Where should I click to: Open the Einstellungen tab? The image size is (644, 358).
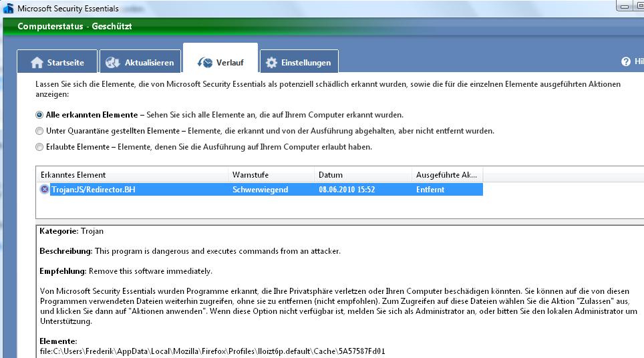point(299,61)
